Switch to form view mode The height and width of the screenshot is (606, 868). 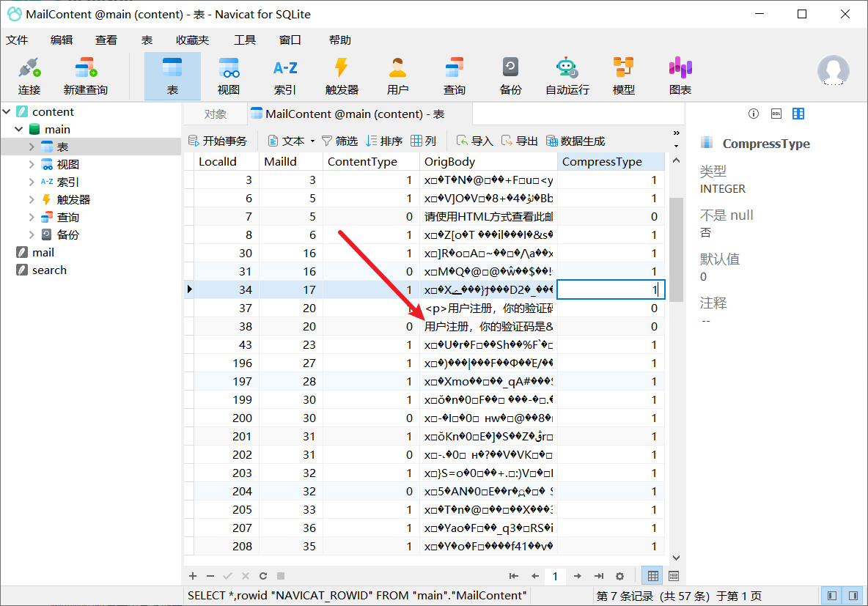click(x=674, y=576)
